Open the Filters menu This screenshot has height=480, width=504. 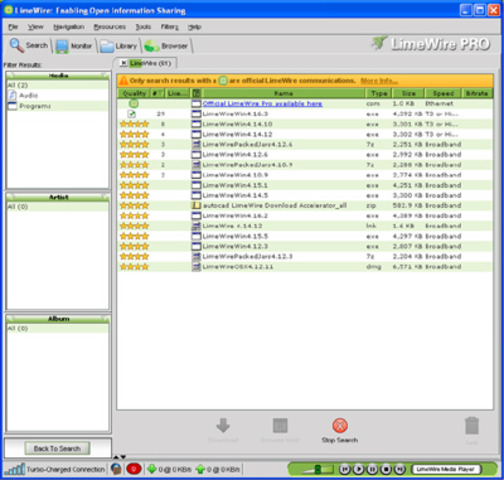170,27
